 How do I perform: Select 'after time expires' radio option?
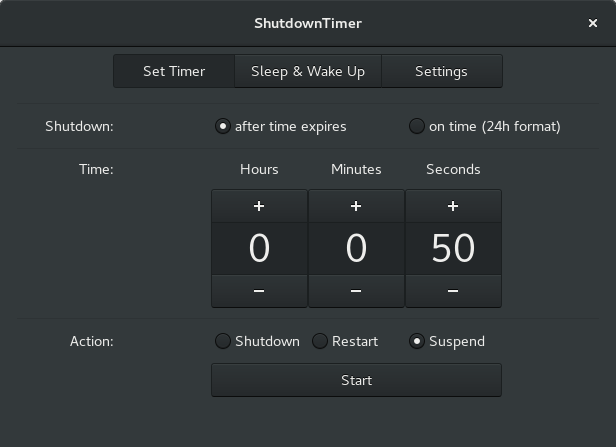point(281,126)
